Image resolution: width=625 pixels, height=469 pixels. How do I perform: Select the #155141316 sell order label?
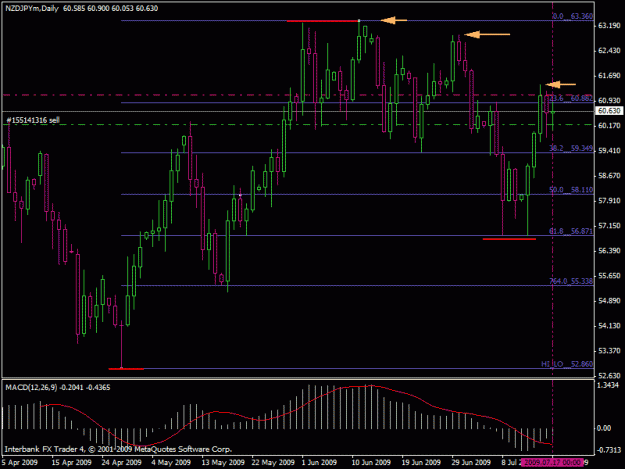pyautogui.click(x=33, y=120)
